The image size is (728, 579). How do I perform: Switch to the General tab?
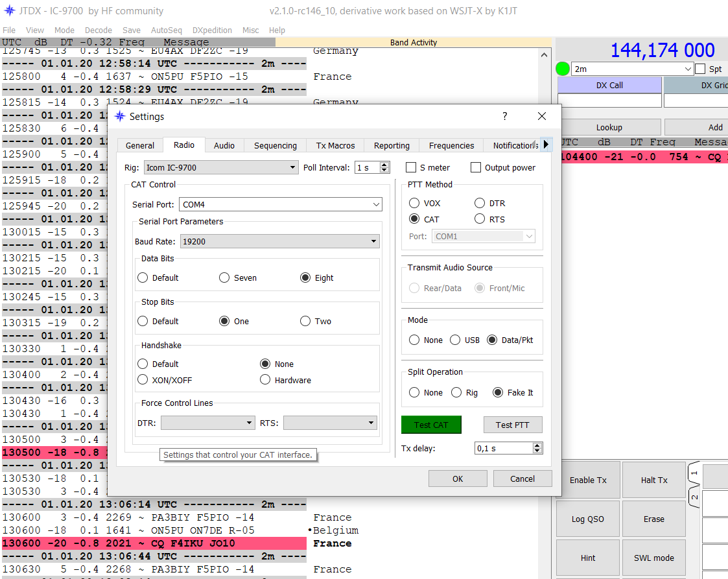click(140, 146)
